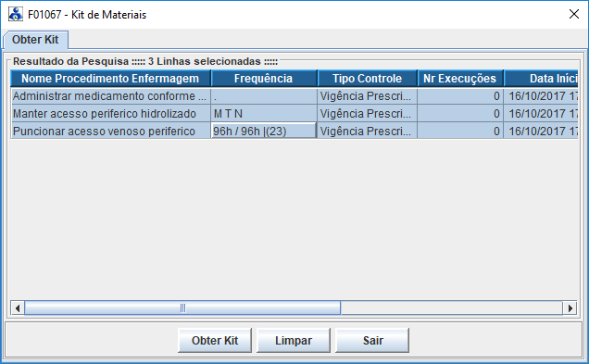Click the application icon in title bar
Viewport: 589px width, 364px height.
(16, 14)
